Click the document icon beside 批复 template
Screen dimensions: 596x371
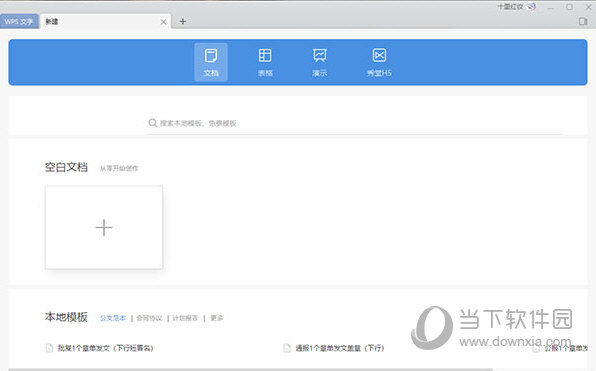click(49, 348)
